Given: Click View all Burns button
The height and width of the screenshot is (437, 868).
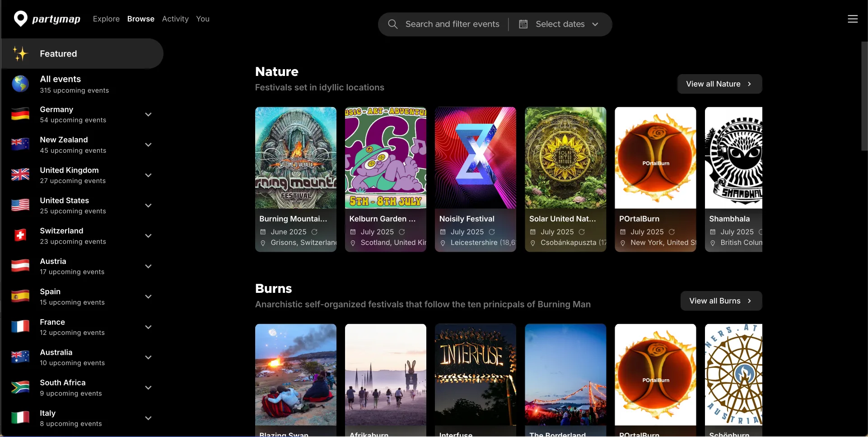Looking at the screenshot, I should click(x=721, y=301).
